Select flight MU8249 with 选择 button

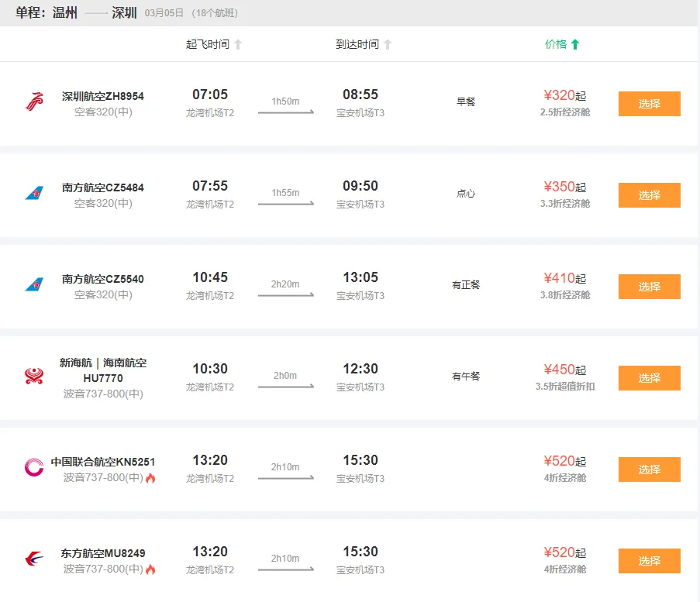649,561
